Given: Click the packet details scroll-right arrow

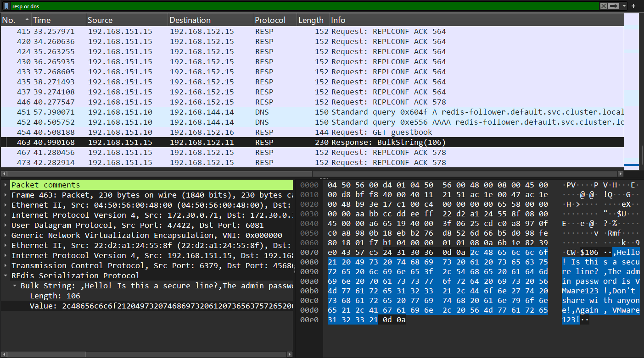Looking at the screenshot, I should coord(290,354).
